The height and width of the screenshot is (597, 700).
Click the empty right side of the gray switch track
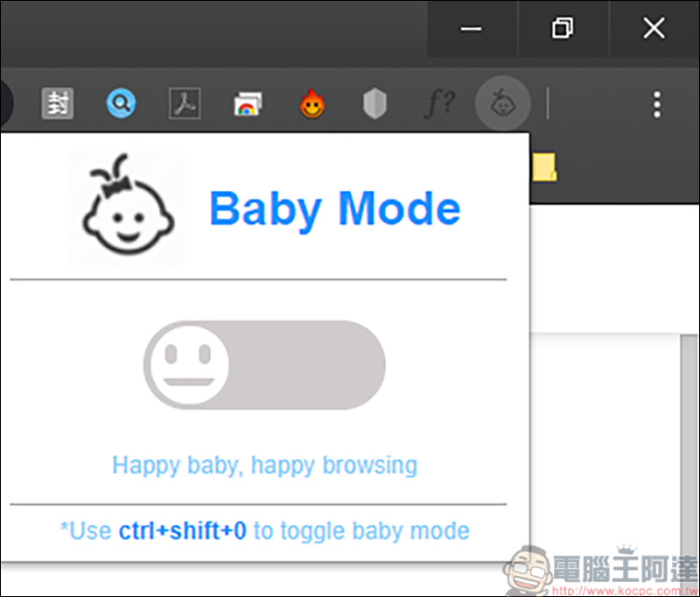pos(324,364)
